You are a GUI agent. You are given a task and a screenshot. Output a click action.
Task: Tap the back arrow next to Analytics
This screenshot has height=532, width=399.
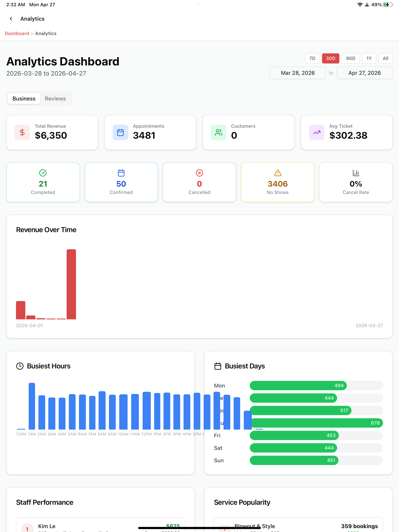click(11, 19)
